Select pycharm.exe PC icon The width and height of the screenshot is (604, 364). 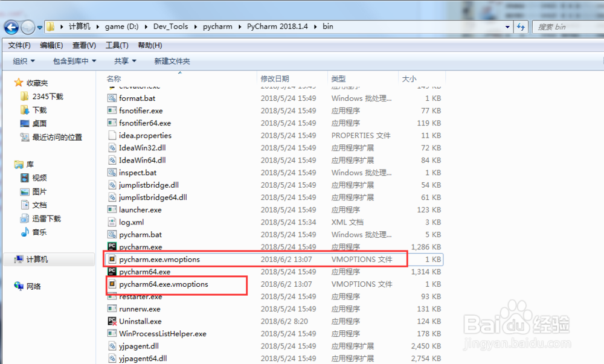tap(112, 247)
